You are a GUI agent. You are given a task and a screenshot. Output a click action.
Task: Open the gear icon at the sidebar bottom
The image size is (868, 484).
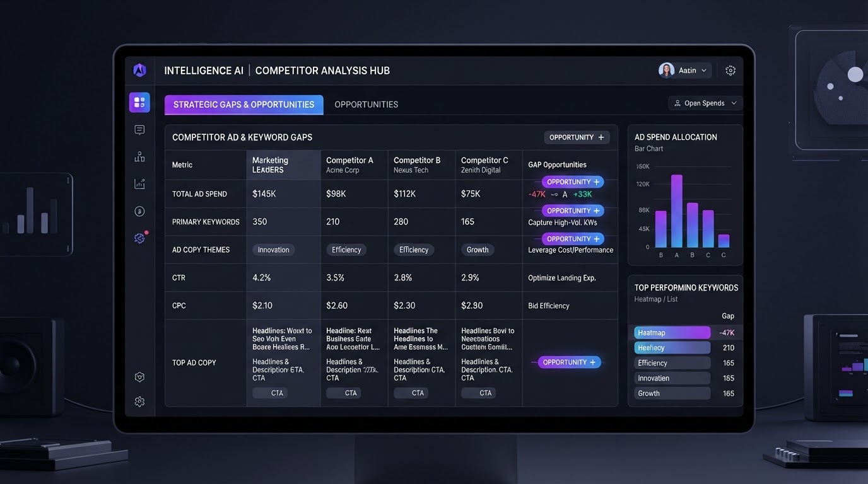[139, 401]
